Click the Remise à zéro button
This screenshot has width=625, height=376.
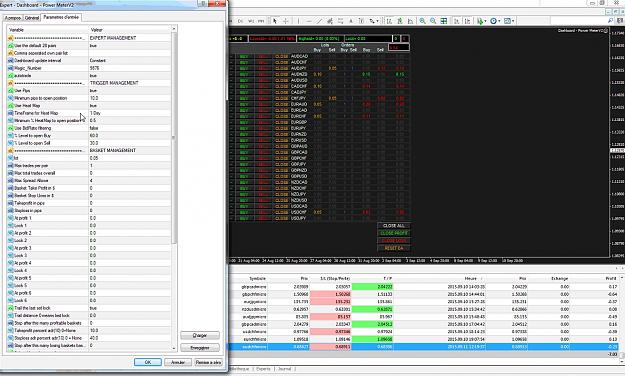(x=208, y=362)
